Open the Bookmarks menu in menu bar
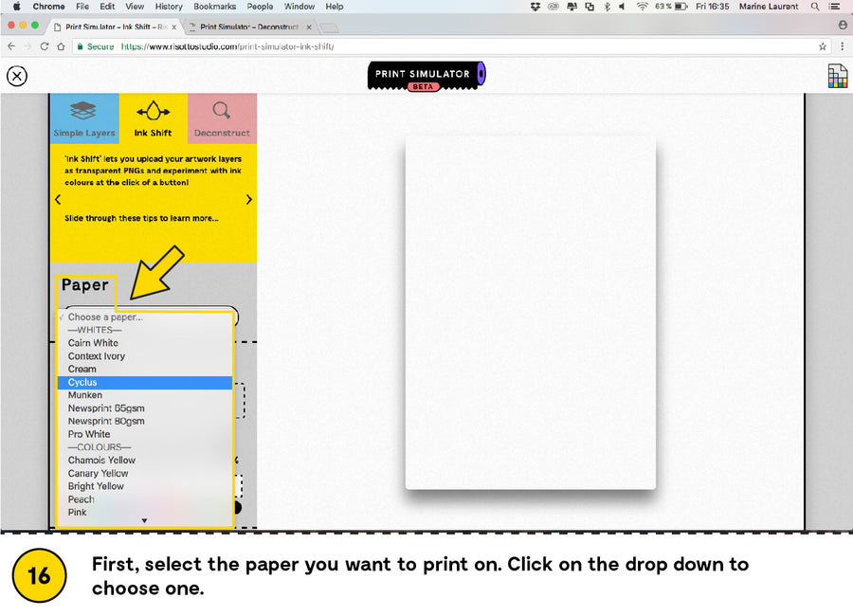 pyautogui.click(x=215, y=7)
